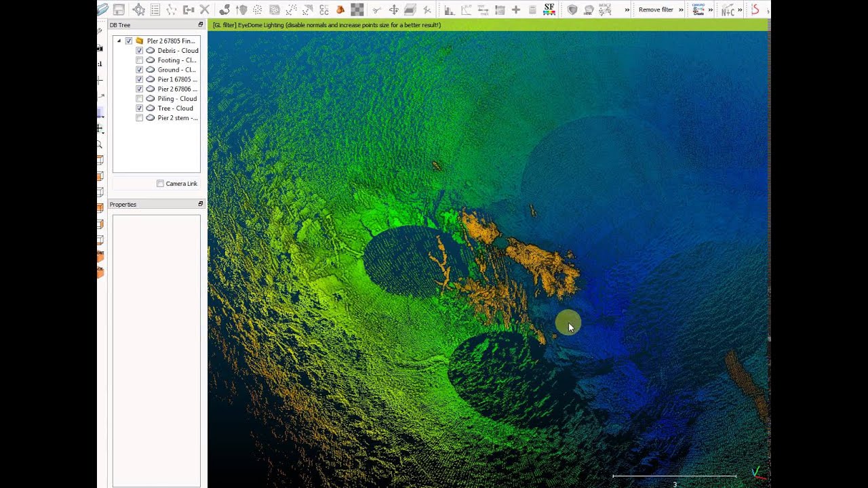Click the statistical curve icon

(x=467, y=9)
